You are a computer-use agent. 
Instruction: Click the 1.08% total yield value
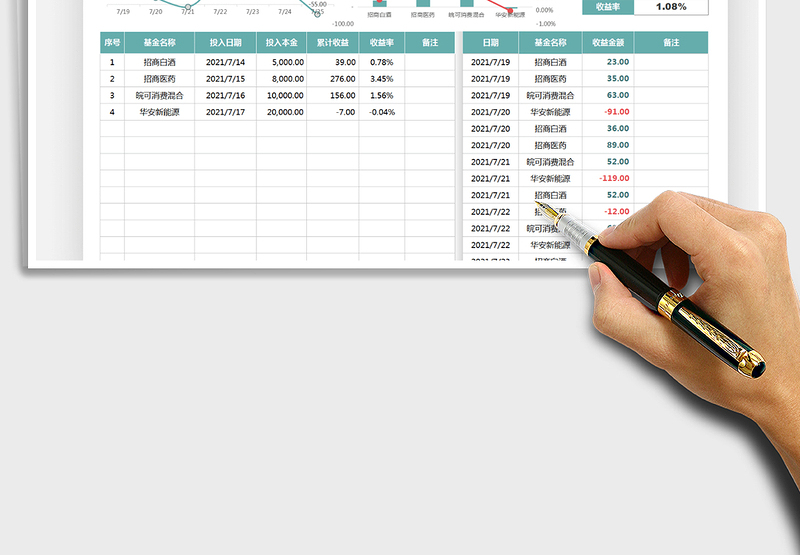pos(670,6)
